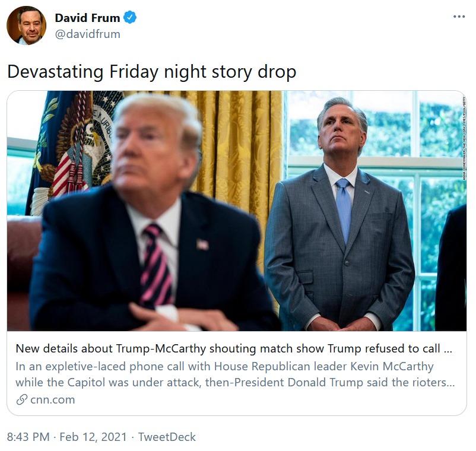This screenshot has width=476, height=451.
Task: Select the 'Devastating Friday night story drop' text
Action: coord(151,72)
